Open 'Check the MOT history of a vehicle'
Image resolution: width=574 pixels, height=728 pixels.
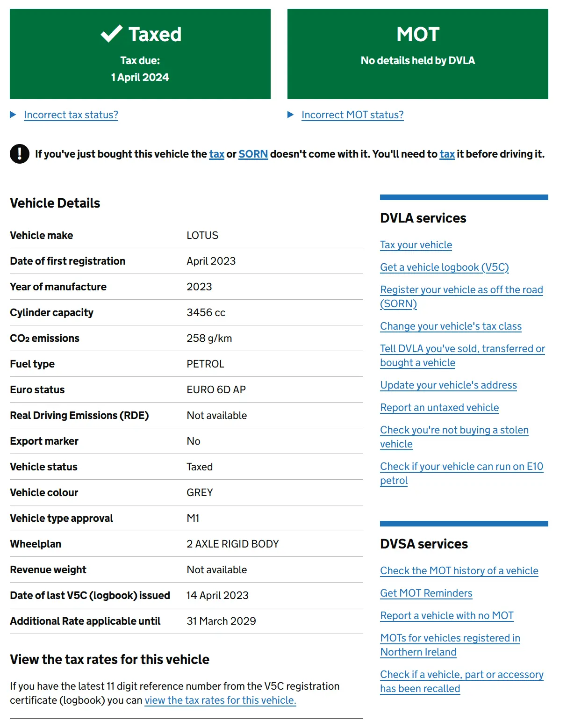(459, 571)
